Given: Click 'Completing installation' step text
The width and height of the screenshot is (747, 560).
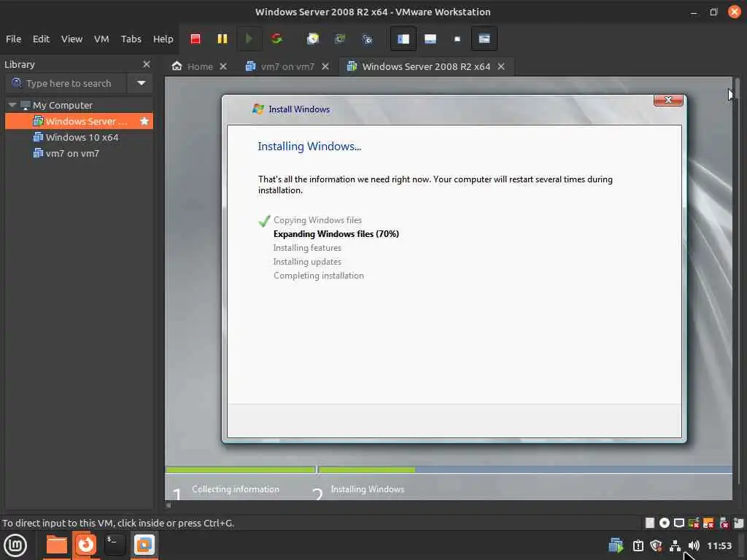Looking at the screenshot, I should tap(318, 275).
